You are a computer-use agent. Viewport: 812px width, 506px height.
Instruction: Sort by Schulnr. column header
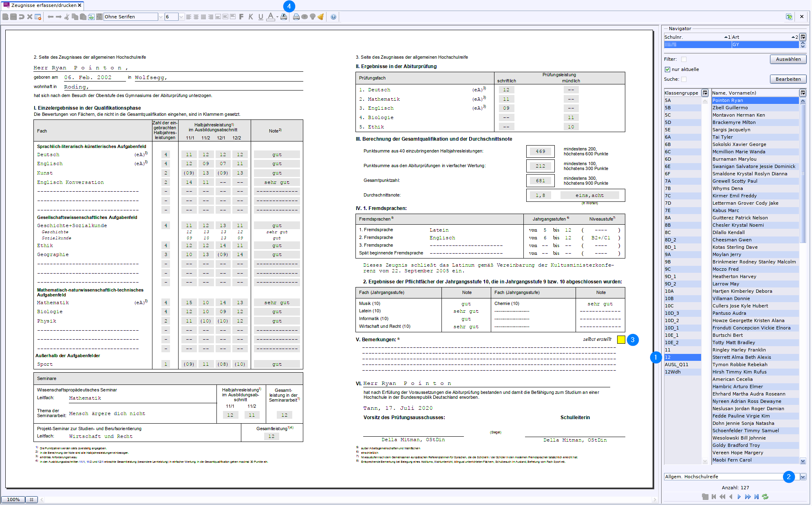[x=697, y=37]
